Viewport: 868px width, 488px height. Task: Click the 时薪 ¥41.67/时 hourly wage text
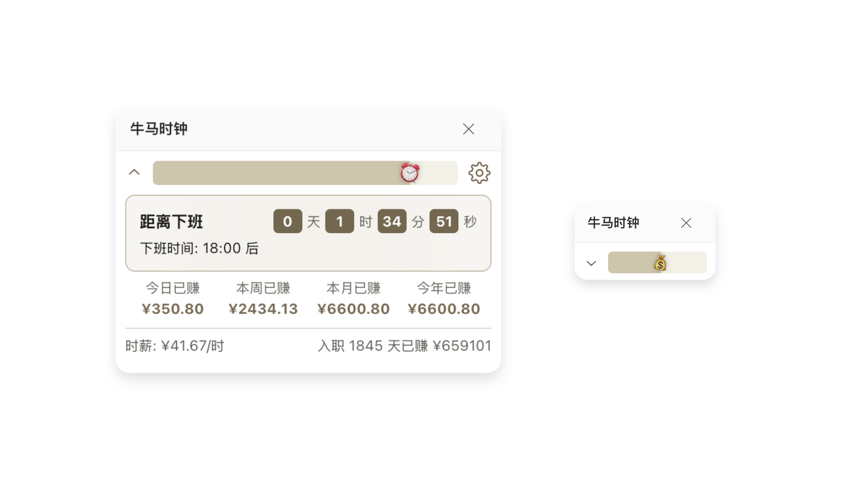pyautogui.click(x=175, y=346)
